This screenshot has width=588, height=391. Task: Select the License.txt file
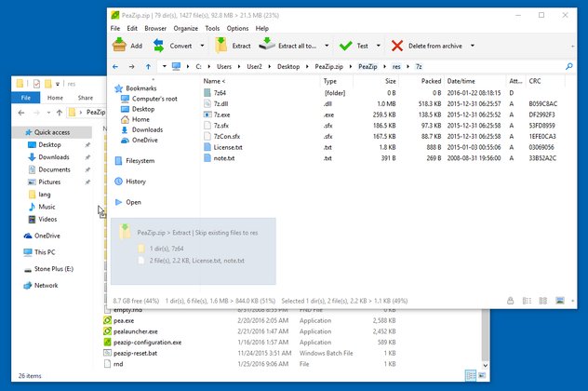[381, 147]
